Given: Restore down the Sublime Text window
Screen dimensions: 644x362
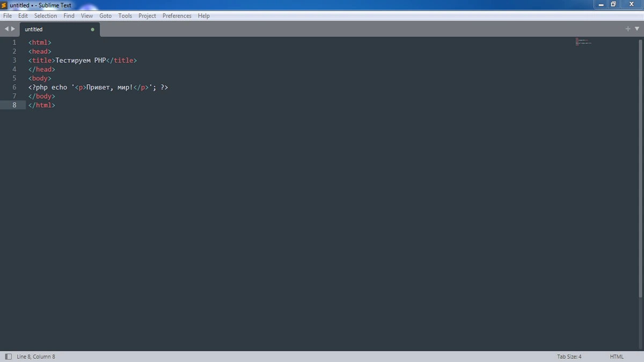Looking at the screenshot, I should pyautogui.click(x=613, y=4).
